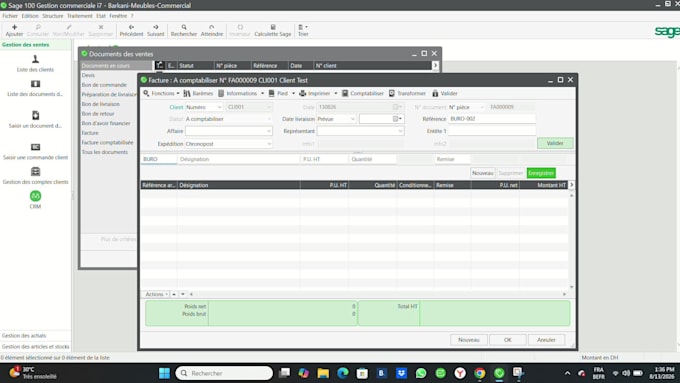This screenshot has width=680, height=383.
Task: Click the Entête 1 input field
Action: pyautogui.click(x=492, y=131)
